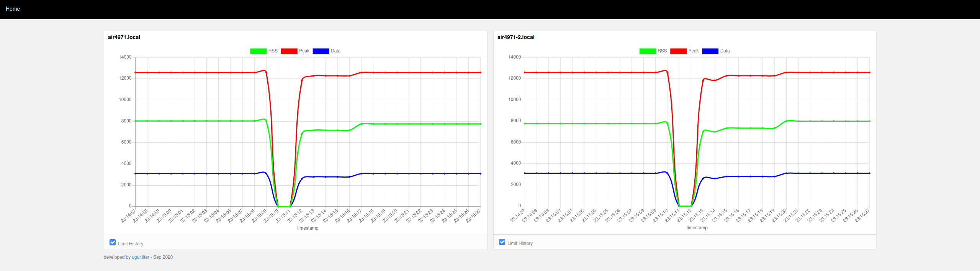Click the Peak legend text in right chart
980x271 pixels.
pos(694,51)
